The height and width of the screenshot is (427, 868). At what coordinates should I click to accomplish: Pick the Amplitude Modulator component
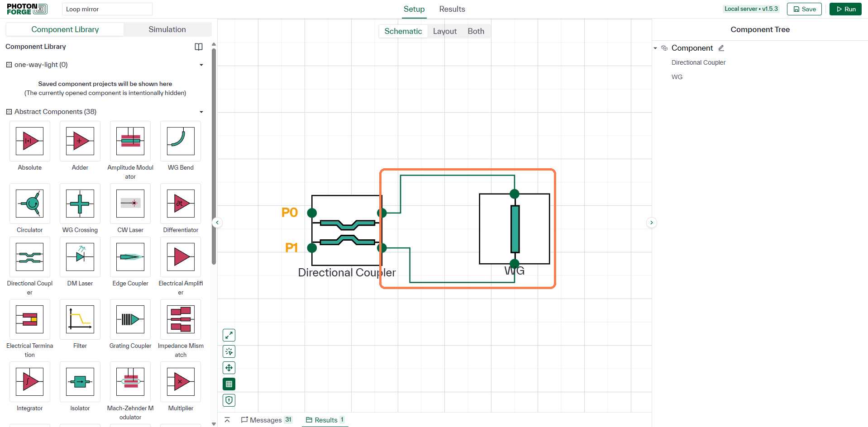pos(130,141)
